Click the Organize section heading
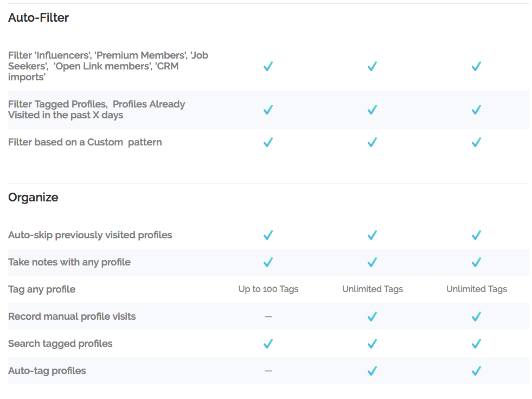The width and height of the screenshot is (532, 399). 33,197
